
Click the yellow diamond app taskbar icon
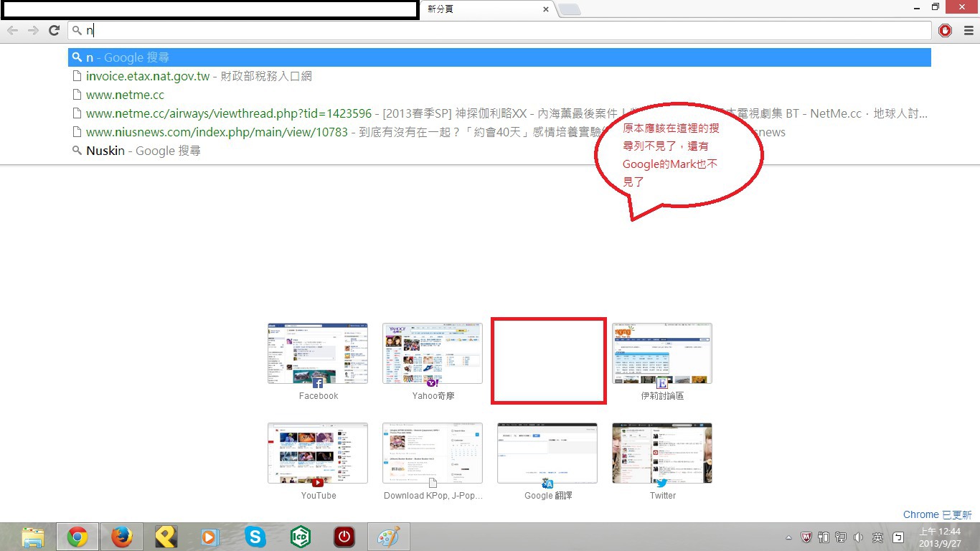point(166,537)
